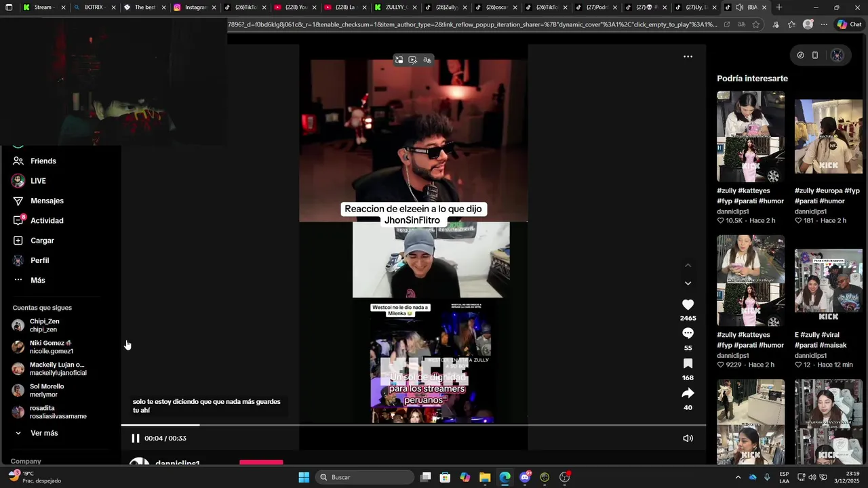Viewport: 868px width, 488px height.
Task: Open the three-dots video options menu
Action: coord(688,57)
